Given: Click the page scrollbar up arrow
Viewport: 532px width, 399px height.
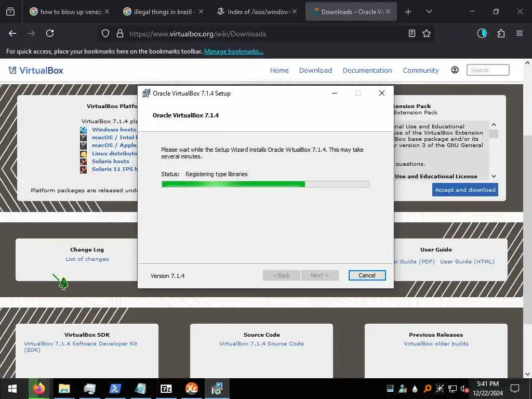Looking at the screenshot, I should [527, 63].
